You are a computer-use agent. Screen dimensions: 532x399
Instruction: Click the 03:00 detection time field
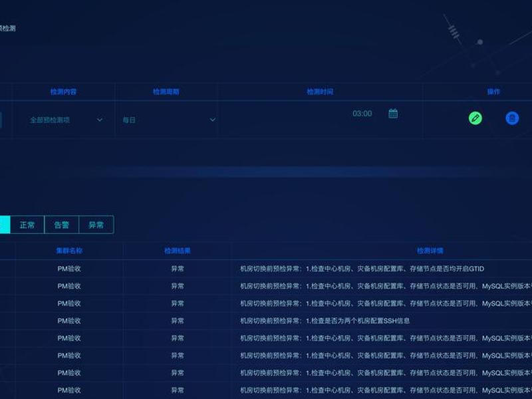tap(362, 113)
